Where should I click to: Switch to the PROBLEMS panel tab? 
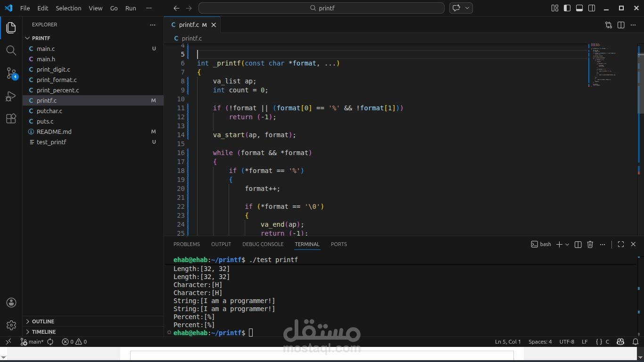coord(187,244)
